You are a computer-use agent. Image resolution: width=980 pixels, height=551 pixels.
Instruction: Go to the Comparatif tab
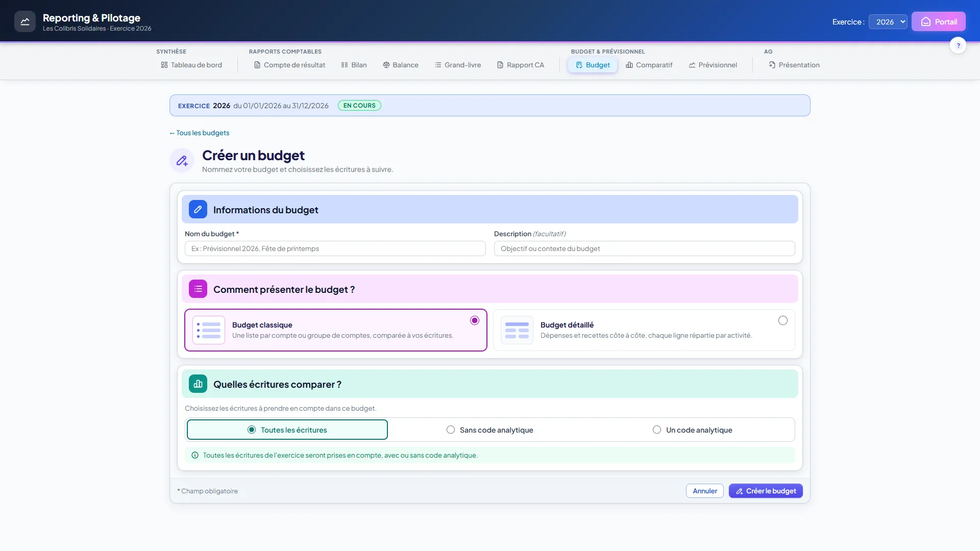pyautogui.click(x=649, y=65)
